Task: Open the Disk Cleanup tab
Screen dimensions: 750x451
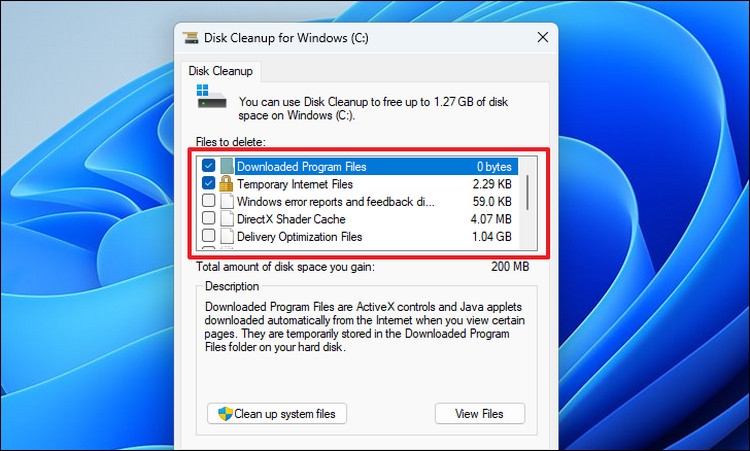Action: coord(220,71)
